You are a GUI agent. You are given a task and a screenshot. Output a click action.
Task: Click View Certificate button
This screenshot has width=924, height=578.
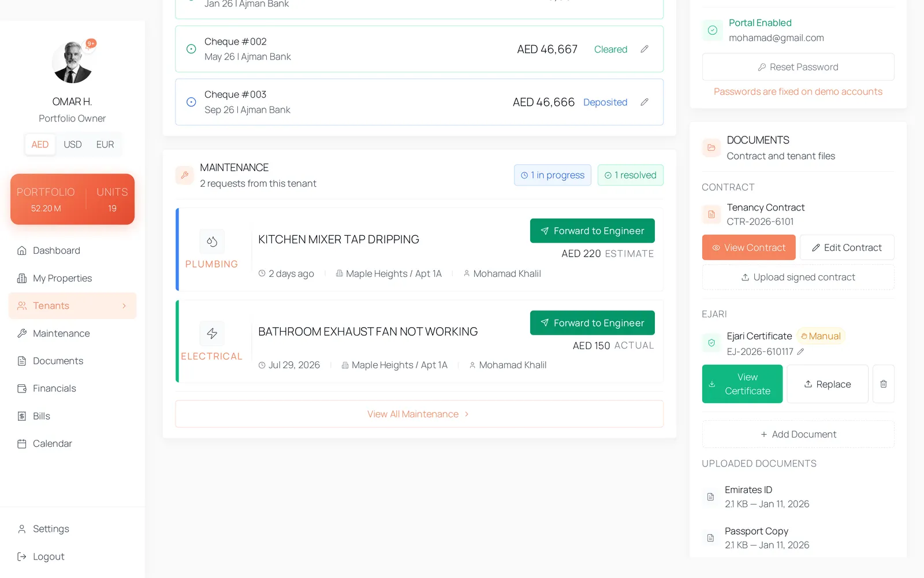click(x=743, y=384)
